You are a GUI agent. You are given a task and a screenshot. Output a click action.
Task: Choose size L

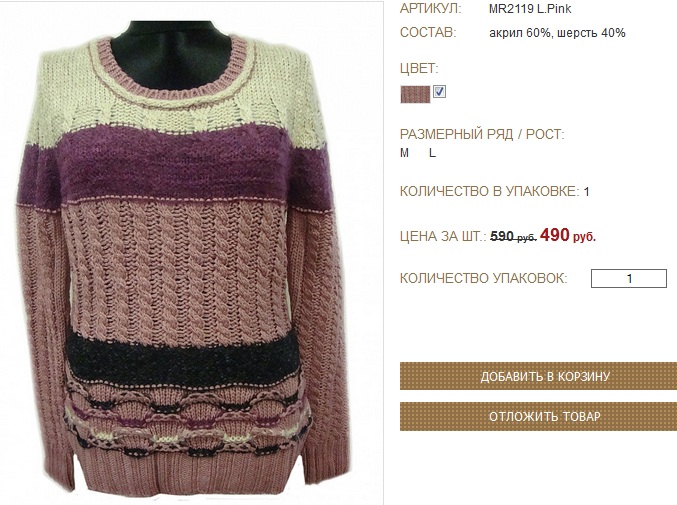point(432,153)
